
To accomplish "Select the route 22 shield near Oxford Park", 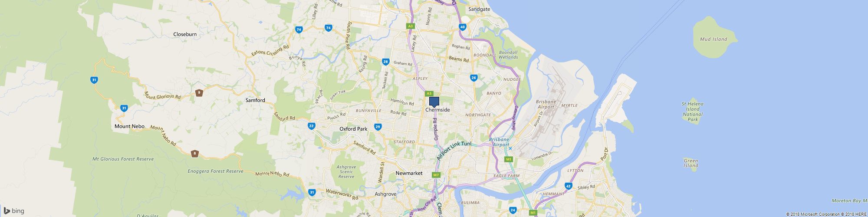I will click(x=311, y=126).
